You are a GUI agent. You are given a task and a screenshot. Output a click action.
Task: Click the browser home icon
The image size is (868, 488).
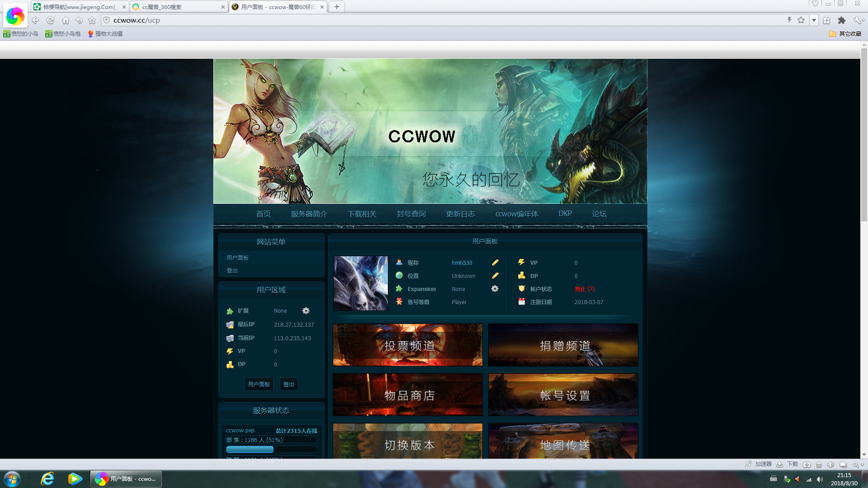tap(66, 20)
